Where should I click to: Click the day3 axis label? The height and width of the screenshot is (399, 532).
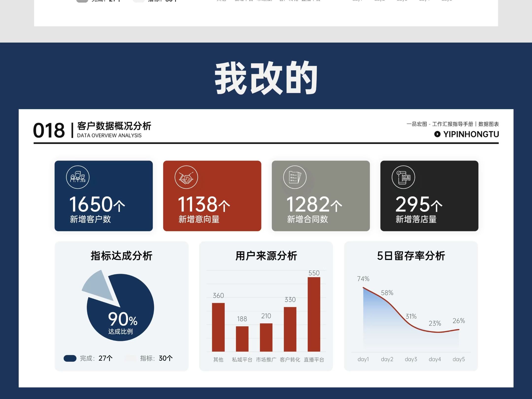(x=411, y=359)
